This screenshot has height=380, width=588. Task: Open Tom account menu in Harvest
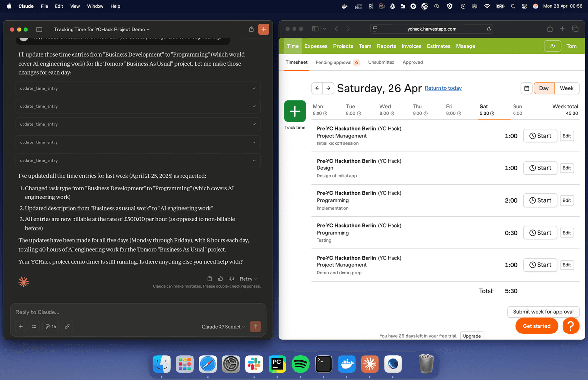(571, 46)
